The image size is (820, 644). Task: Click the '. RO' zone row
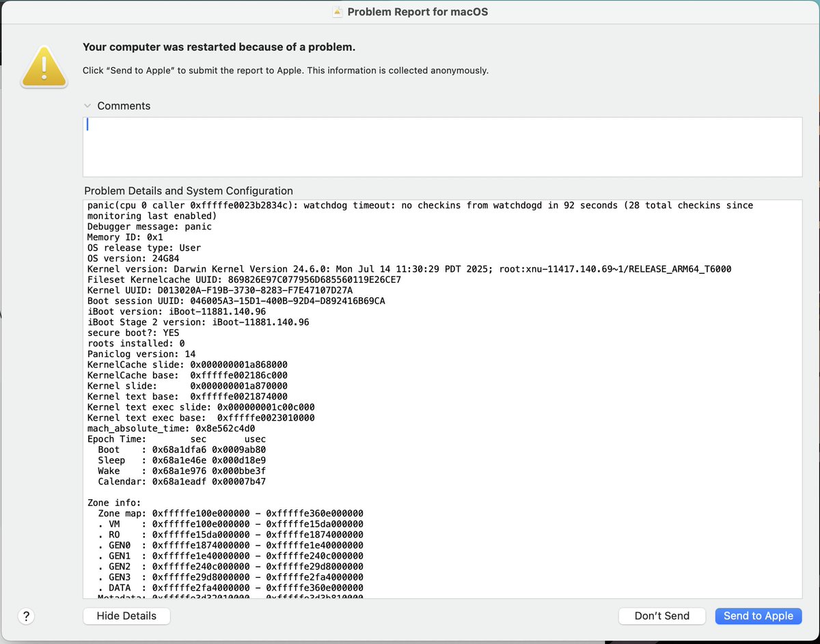click(x=230, y=535)
